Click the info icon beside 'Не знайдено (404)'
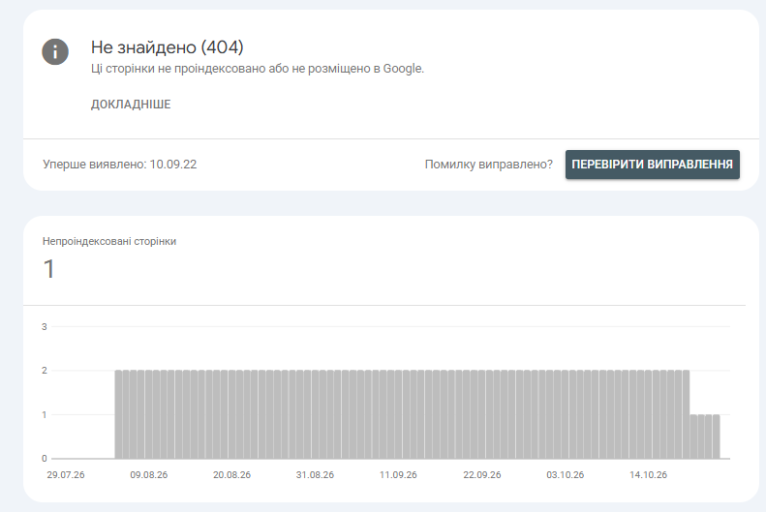 click(x=55, y=52)
